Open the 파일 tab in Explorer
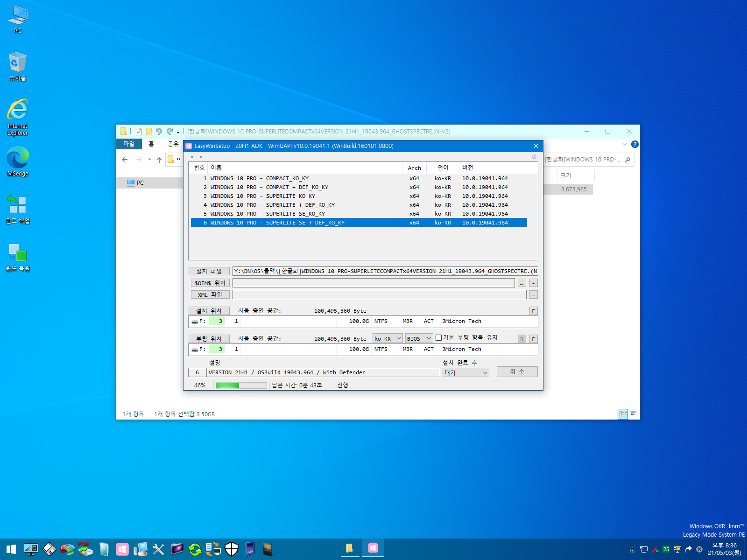The image size is (747, 560). 129,144
